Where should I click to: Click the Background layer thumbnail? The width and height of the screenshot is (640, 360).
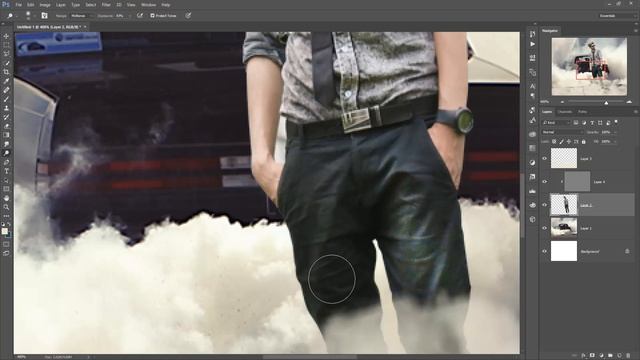point(564,251)
